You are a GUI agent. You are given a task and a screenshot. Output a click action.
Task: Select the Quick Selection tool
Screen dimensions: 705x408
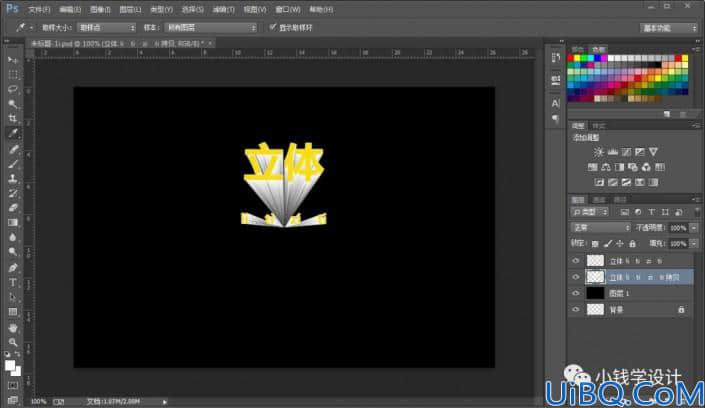coord(13,104)
